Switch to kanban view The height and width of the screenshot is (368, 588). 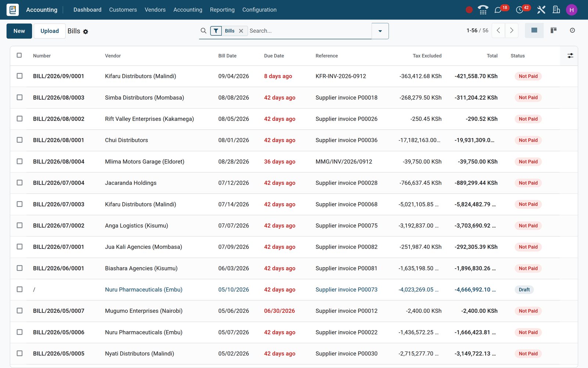click(x=553, y=31)
